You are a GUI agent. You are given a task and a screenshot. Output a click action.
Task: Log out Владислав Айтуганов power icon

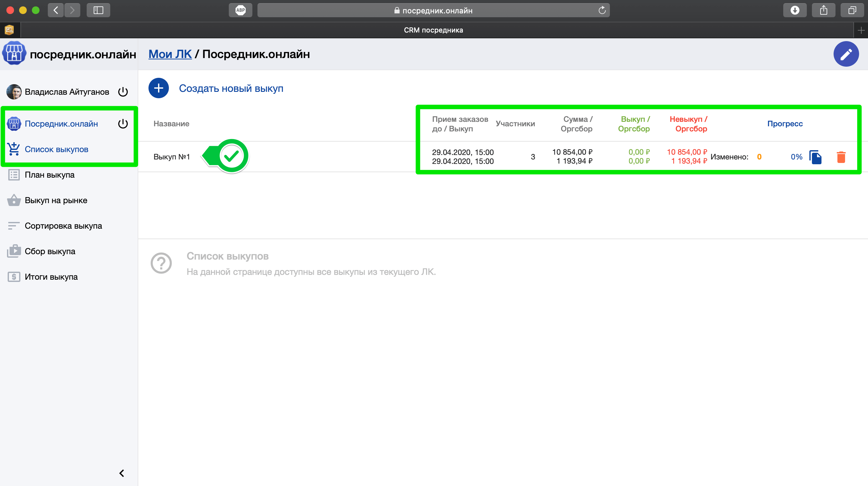123,92
